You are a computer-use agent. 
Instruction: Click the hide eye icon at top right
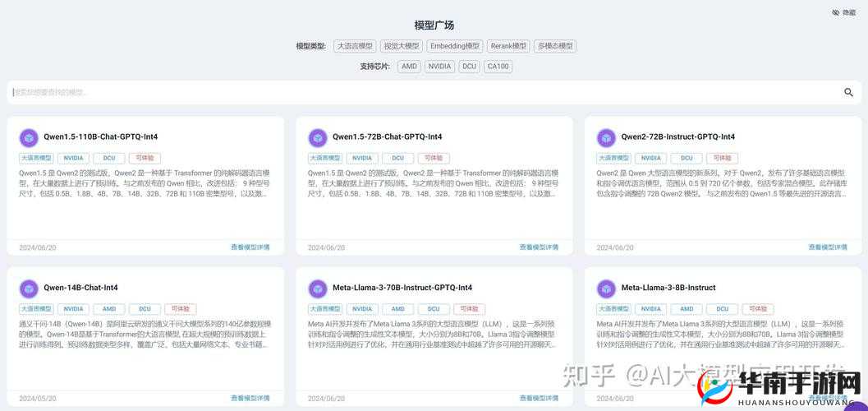click(x=836, y=12)
